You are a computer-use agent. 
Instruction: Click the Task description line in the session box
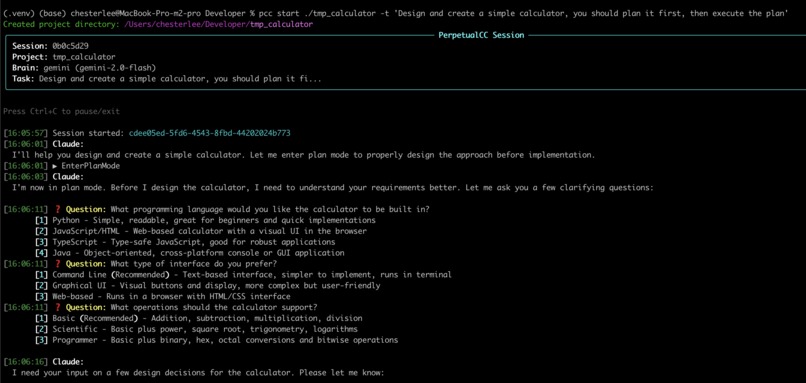pyautogui.click(x=167, y=79)
